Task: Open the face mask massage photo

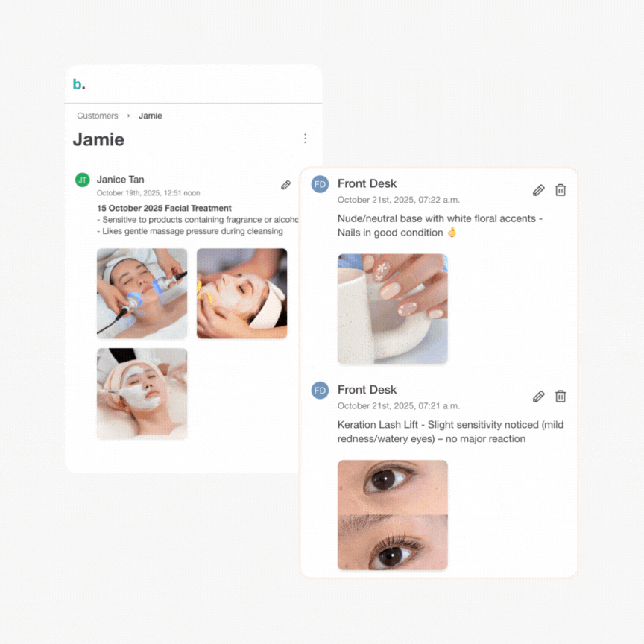Action: pyautogui.click(x=242, y=293)
